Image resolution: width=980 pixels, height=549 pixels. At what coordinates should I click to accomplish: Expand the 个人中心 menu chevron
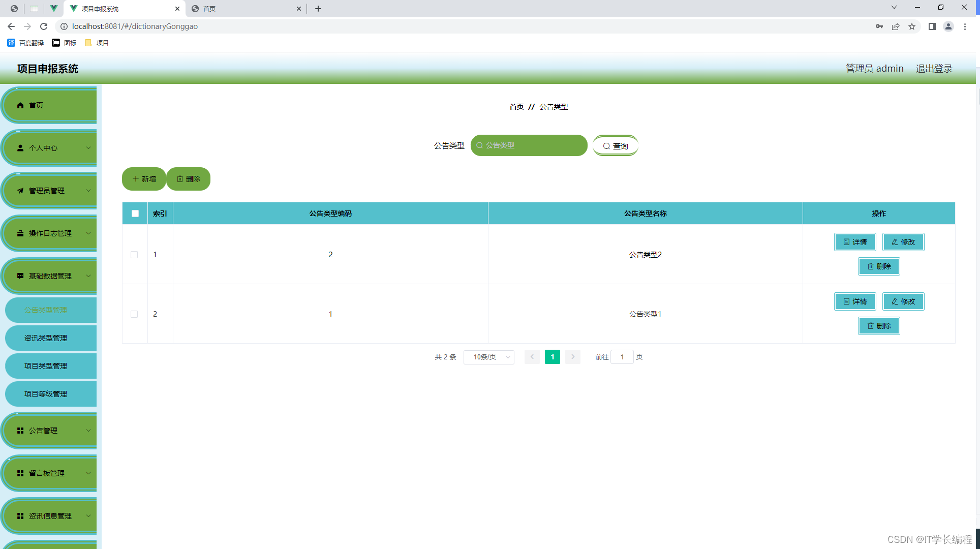click(x=88, y=148)
